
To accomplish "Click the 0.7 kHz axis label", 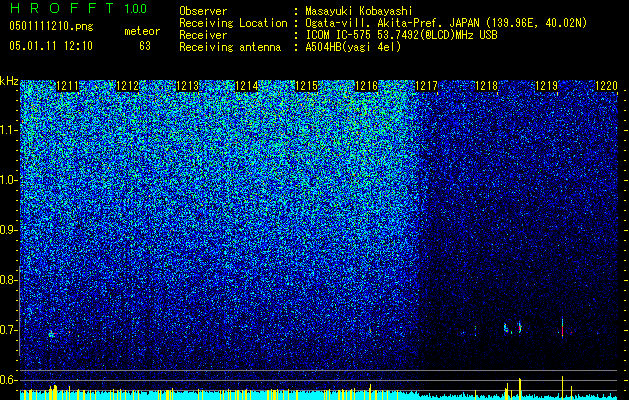I will click(9, 330).
